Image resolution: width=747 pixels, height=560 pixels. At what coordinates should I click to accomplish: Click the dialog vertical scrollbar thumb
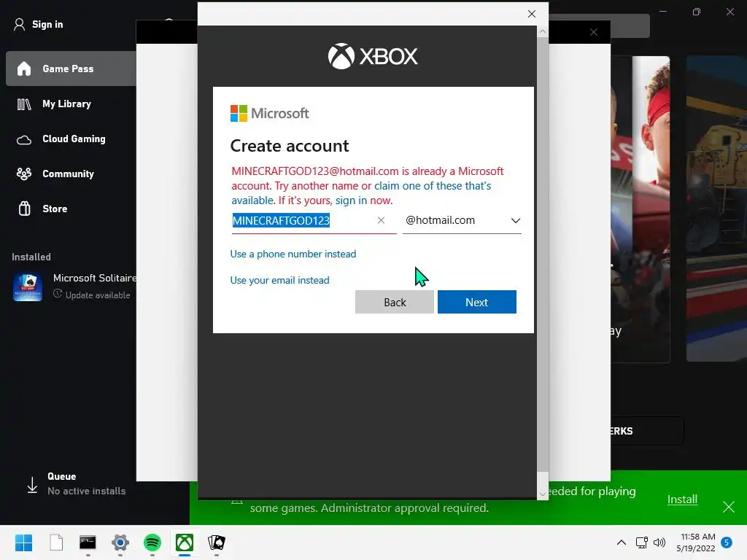[x=543, y=254]
